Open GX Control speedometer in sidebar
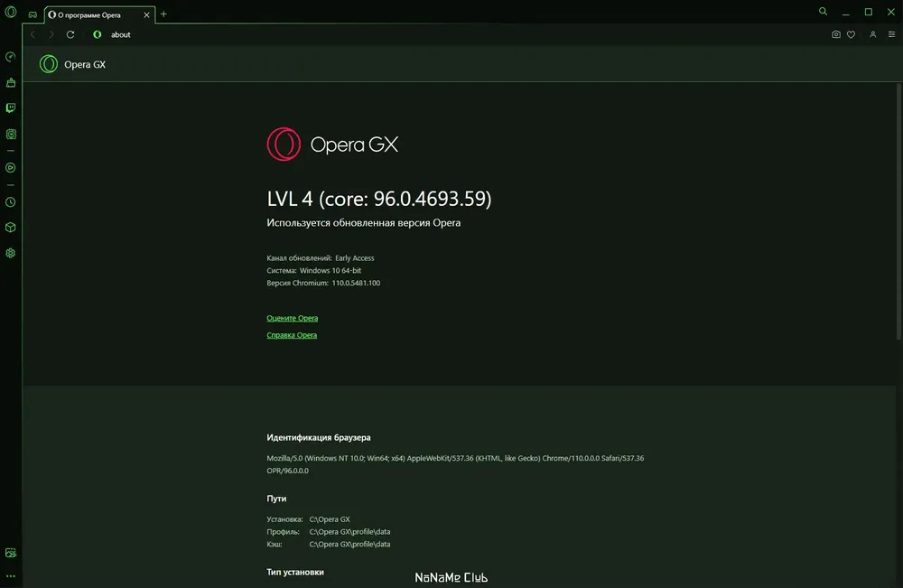 coord(10,57)
